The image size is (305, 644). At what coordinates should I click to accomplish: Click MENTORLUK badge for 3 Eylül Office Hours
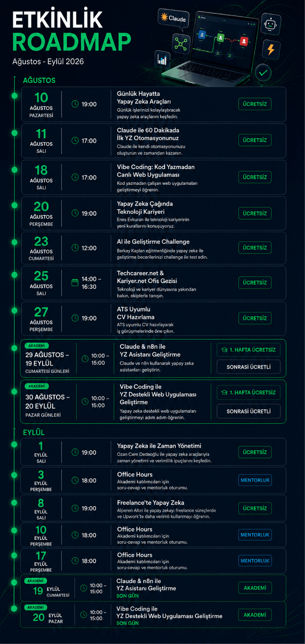[255, 480]
